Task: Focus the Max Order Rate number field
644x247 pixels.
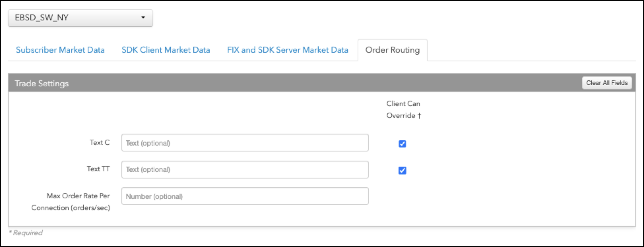Action: (245, 196)
